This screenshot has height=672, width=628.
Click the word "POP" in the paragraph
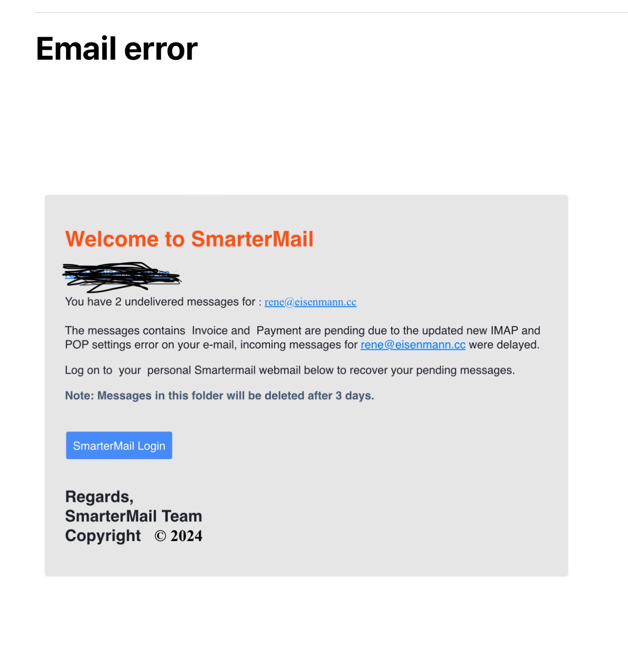(77, 345)
